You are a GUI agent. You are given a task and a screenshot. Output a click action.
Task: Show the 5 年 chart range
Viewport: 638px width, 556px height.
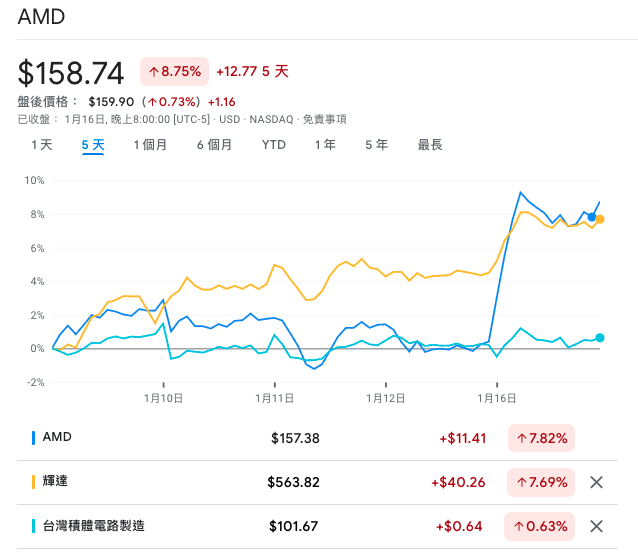click(x=376, y=144)
